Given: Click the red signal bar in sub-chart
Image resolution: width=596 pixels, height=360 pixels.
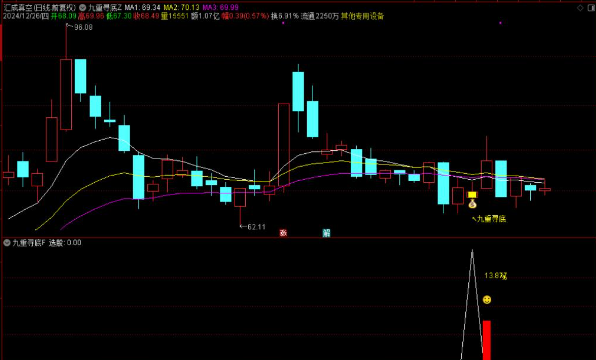Looking at the screenshot, I should pos(487,340).
